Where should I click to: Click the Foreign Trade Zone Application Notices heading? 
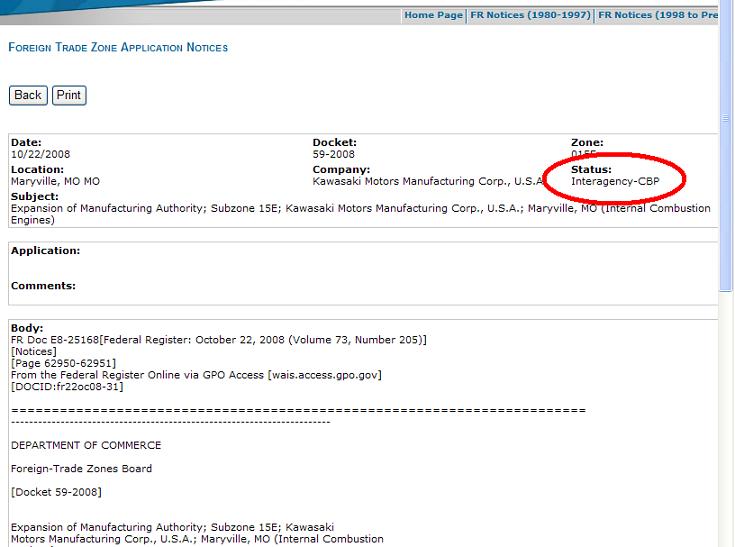(118, 47)
